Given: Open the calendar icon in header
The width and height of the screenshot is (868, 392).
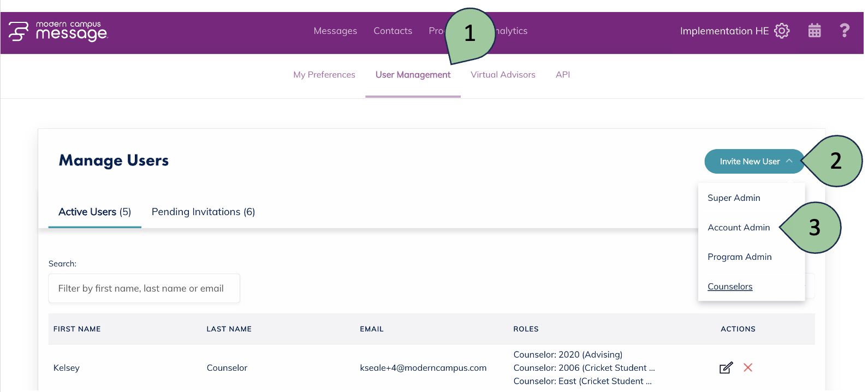Looking at the screenshot, I should tap(815, 31).
